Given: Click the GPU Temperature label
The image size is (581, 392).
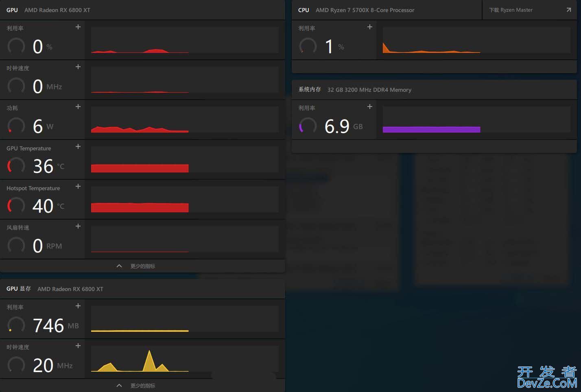Looking at the screenshot, I should click(29, 148).
